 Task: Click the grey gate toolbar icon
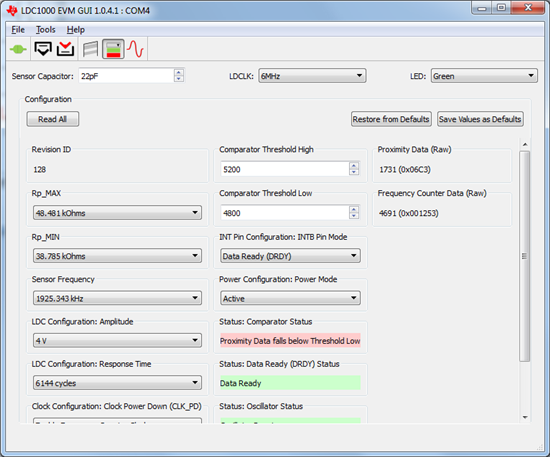(90, 49)
